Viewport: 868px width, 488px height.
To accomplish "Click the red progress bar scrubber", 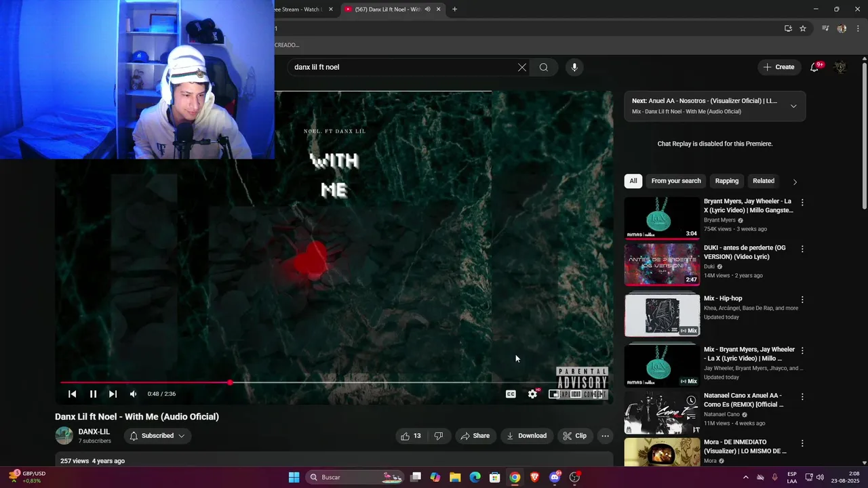I will click(x=231, y=383).
